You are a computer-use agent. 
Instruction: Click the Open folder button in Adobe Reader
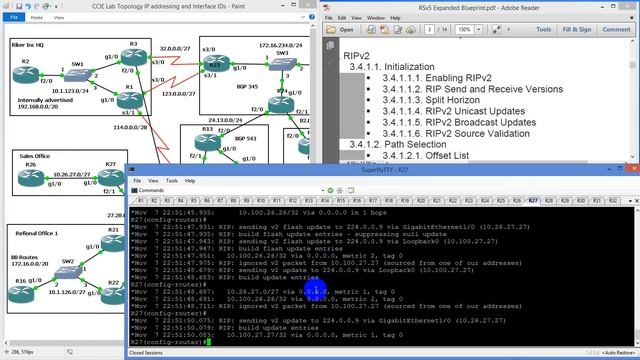340,30
